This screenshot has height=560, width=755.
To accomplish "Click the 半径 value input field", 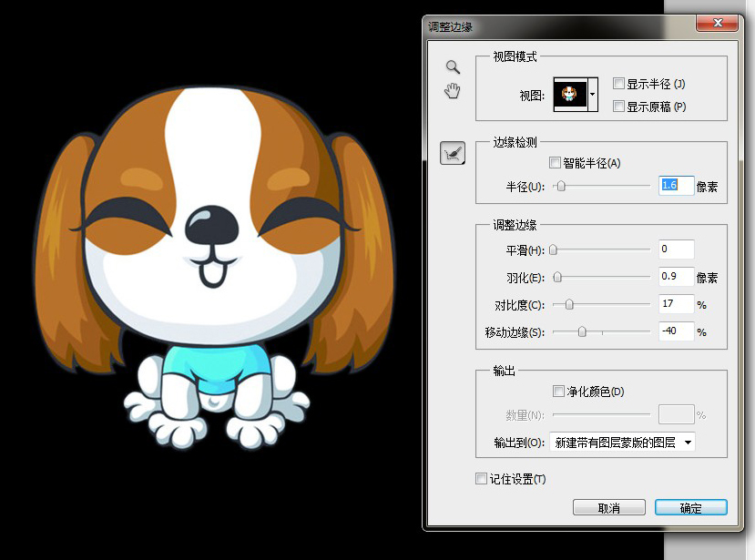I will [676, 186].
